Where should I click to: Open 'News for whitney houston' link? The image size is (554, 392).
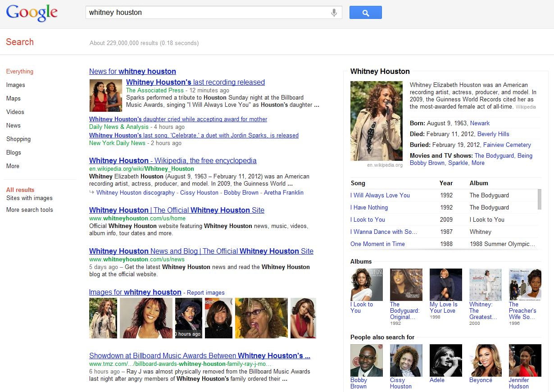coord(132,71)
